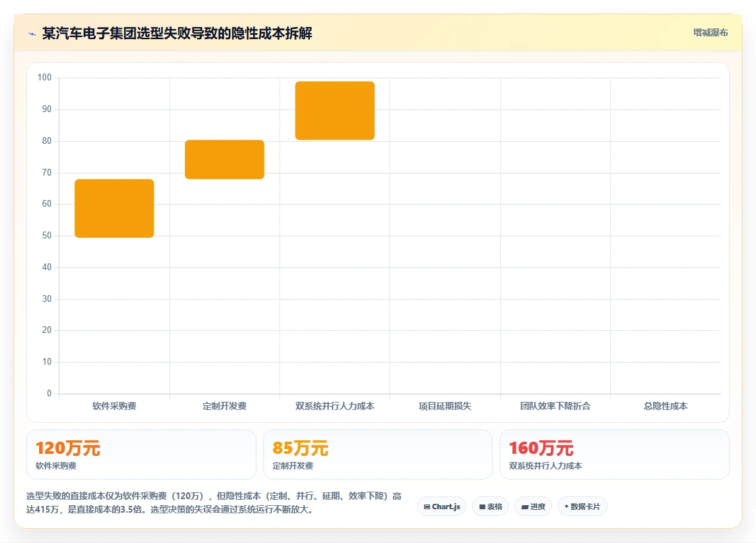Screen dimensions: 756x543
Task: Click the lightning icon beside the title
Action: [32, 34]
